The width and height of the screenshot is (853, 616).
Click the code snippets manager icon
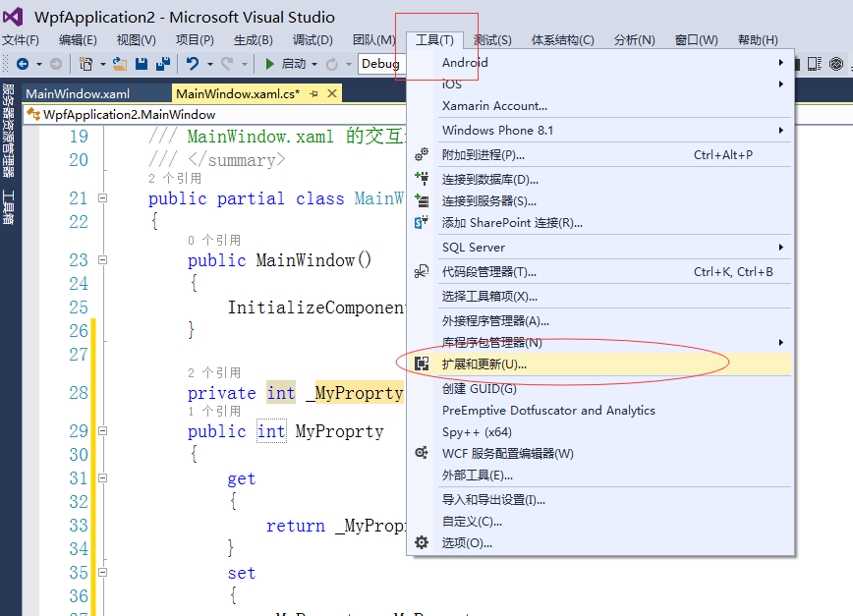(x=422, y=271)
